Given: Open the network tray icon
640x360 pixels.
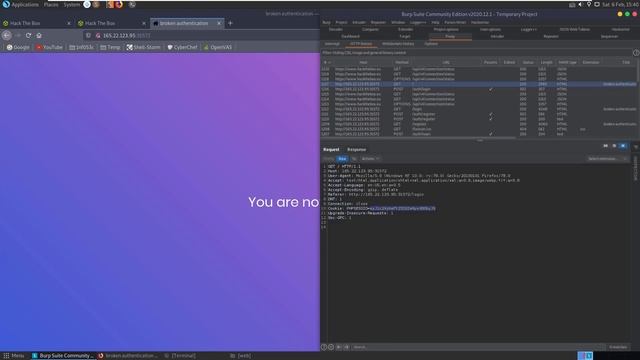Looking at the screenshot, I should (589, 4).
